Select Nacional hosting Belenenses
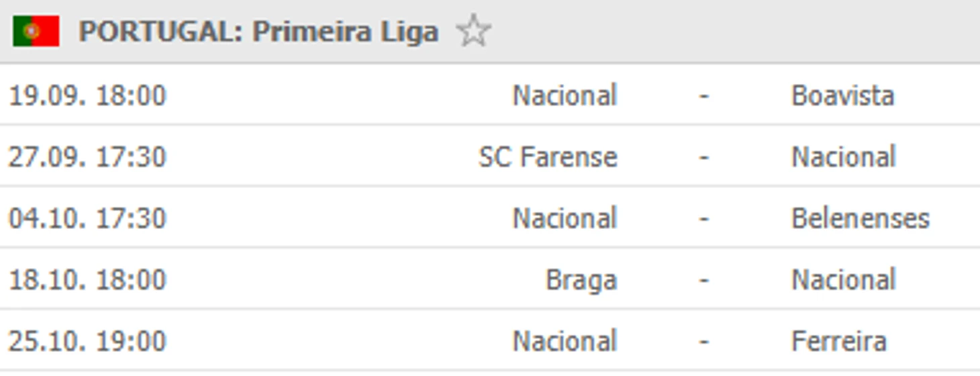 565,218
